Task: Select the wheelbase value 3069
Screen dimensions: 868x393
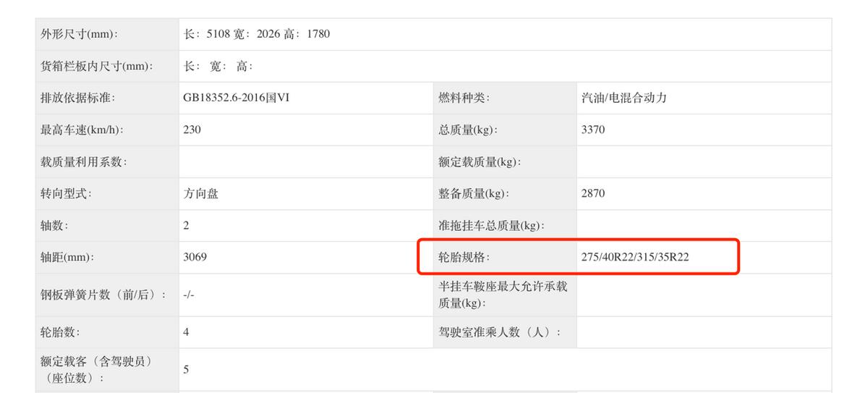Action: [x=195, y=257]
